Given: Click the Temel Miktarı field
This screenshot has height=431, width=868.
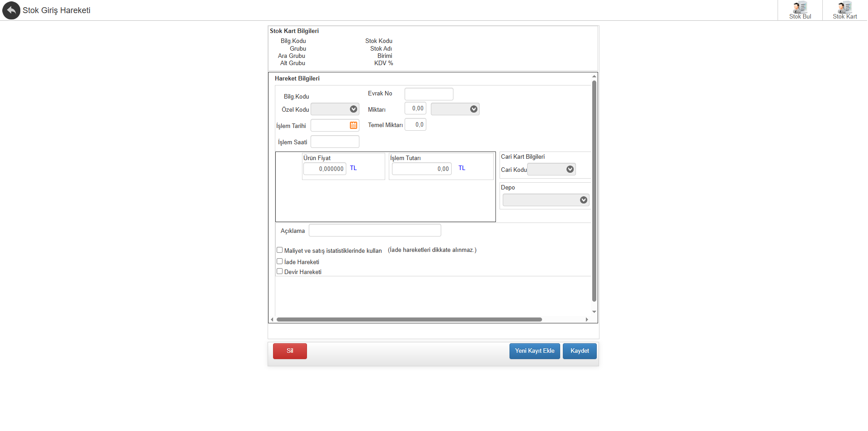Looking at the screenshot, I should [415, 125].
